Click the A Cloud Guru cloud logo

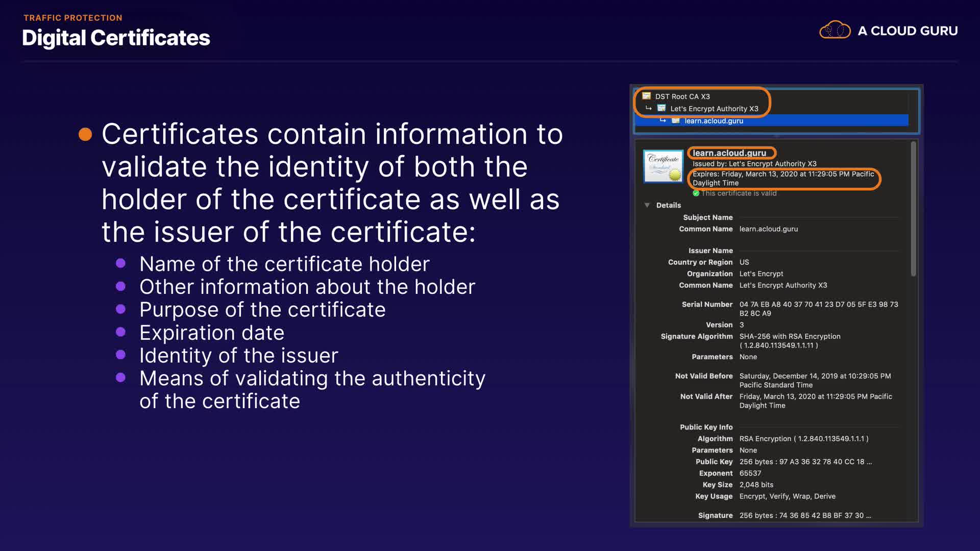[x=835, y=31]
